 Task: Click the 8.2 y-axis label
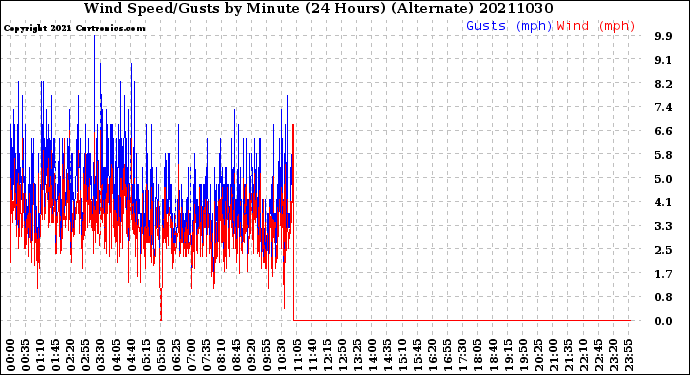(x=663, y=84)
